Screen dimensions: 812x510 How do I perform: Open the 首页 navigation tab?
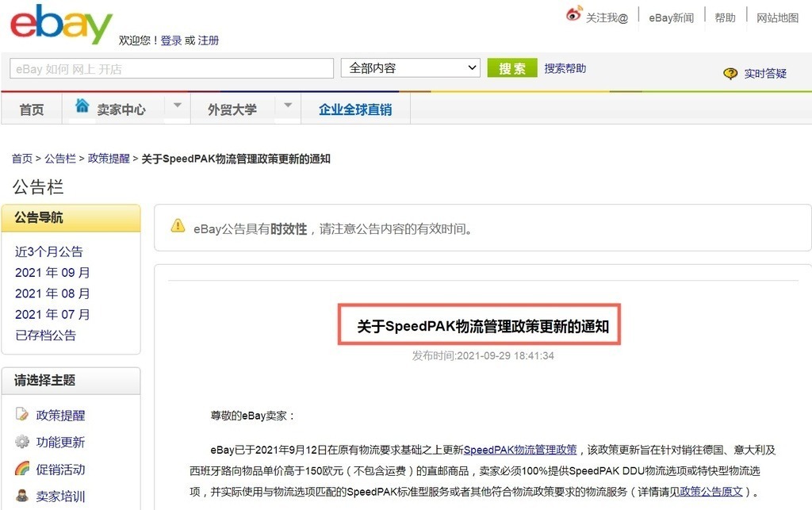click(32, 109)
